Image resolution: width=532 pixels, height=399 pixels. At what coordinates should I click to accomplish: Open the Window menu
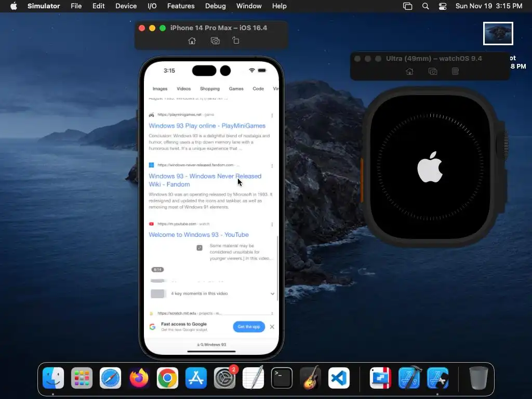click(249, 6)
